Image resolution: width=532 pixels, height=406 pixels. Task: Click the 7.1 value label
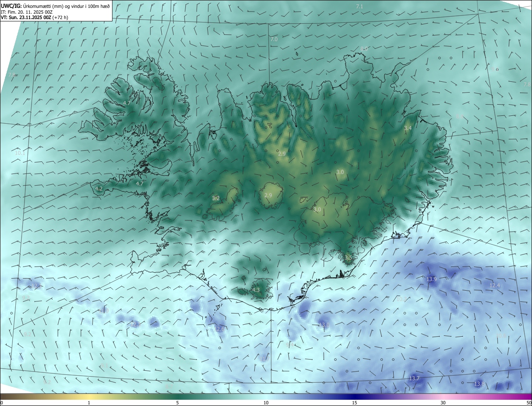(x=360, y=6)
